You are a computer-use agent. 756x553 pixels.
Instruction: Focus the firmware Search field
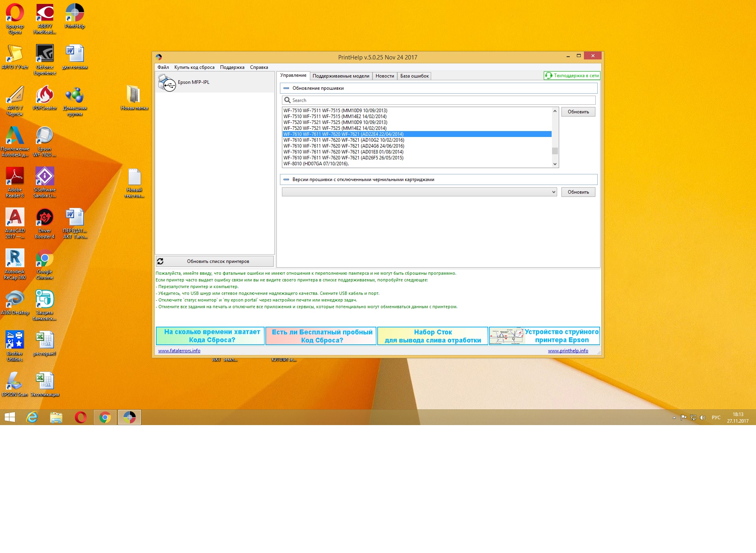(x=439, y=100)
